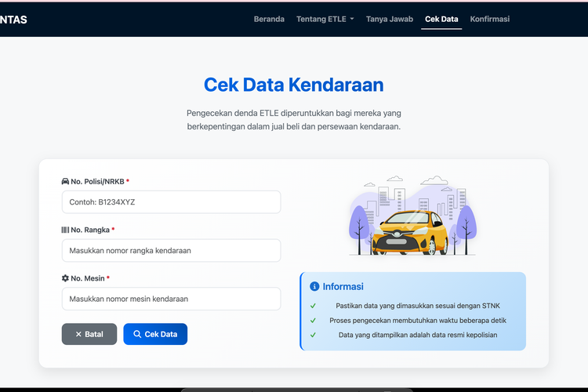Click the barcode icon beside No. Rangka

tap(65, 230)
